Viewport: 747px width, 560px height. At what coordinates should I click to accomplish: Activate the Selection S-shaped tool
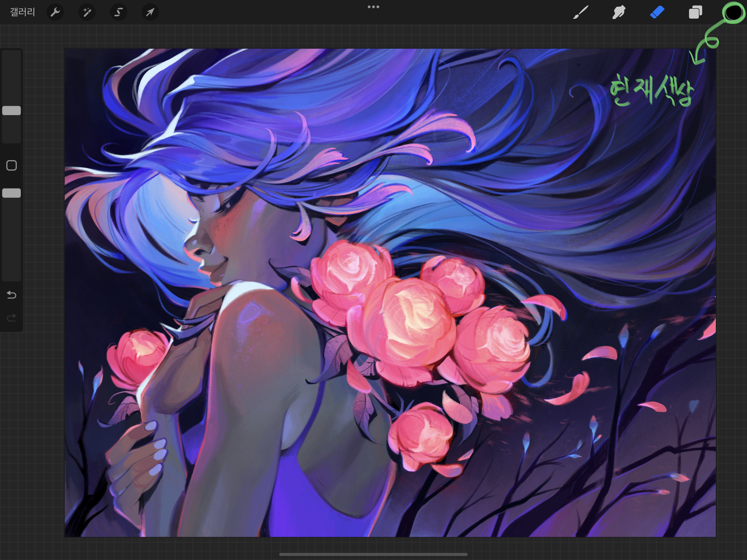[118, 13]
